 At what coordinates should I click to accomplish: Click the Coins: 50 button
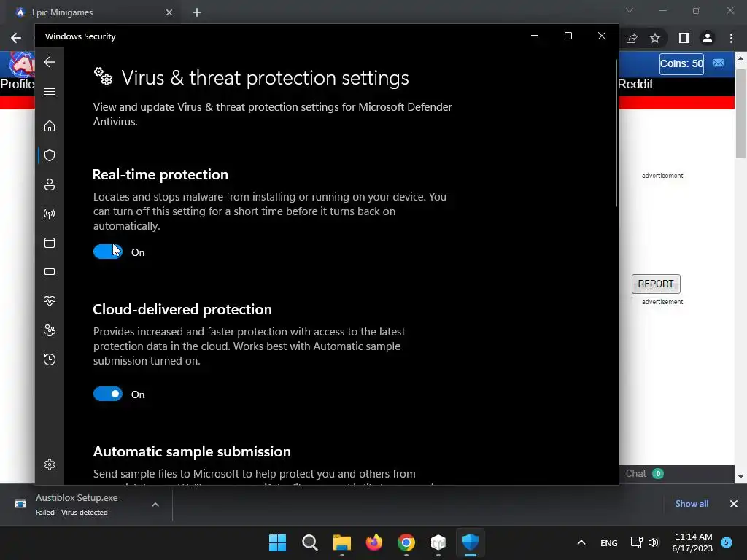point(681,64)
